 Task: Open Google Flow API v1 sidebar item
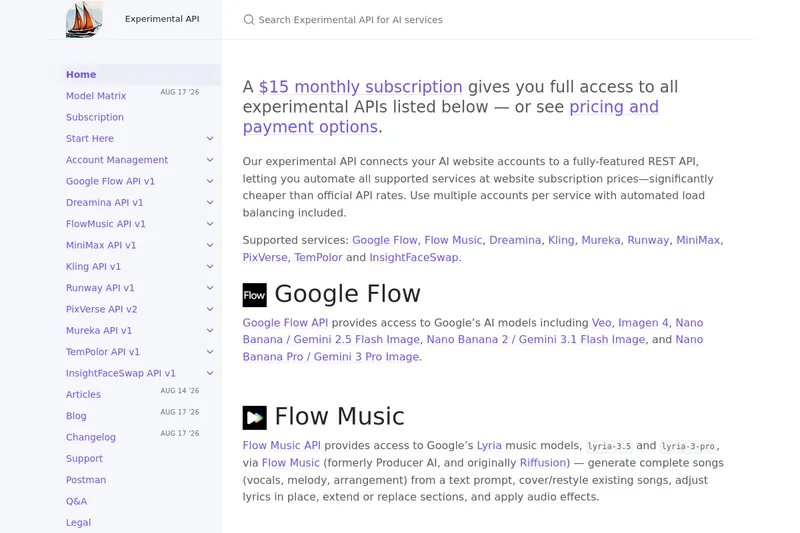pos(110,181)
